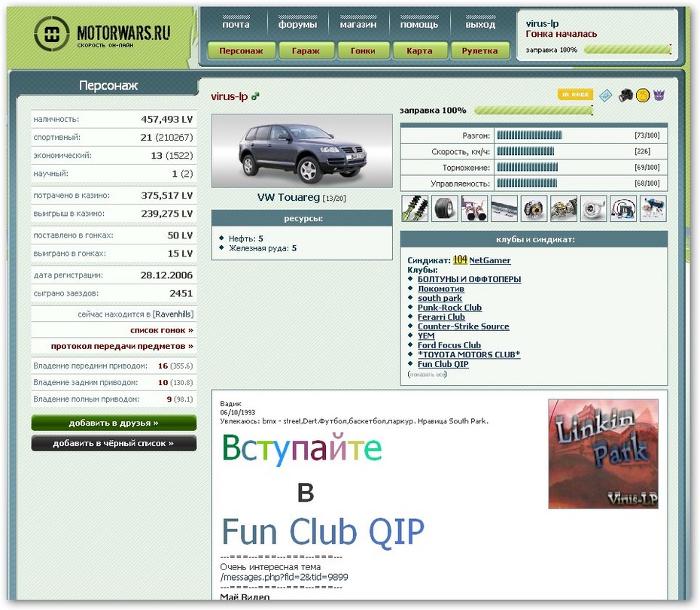This screenshot has height=610, width=700.
Task: Switch to the Гонки tab
Action: [363, 51]
